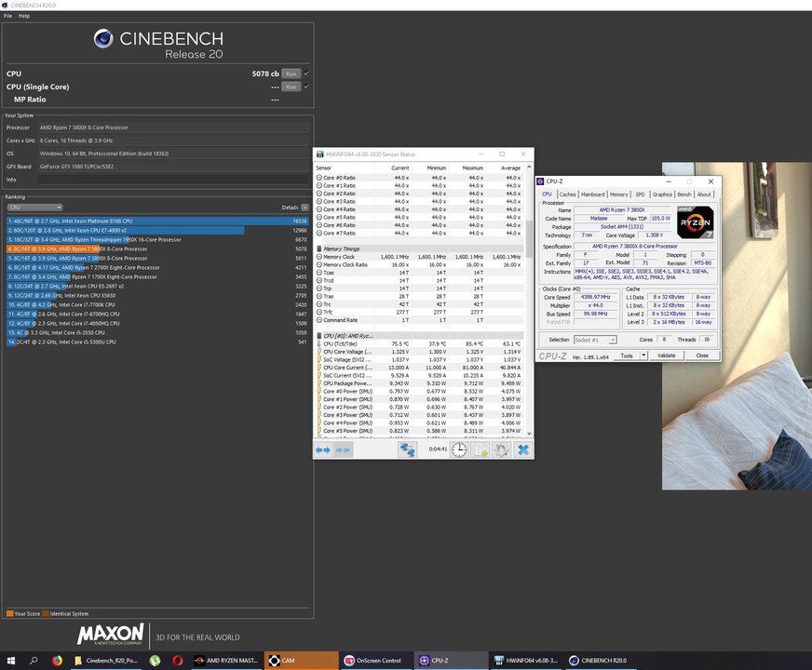Click the HWiNFO clock reset timer icon
This screenshot has width=812, height=670.
click(x=459, y=449)
